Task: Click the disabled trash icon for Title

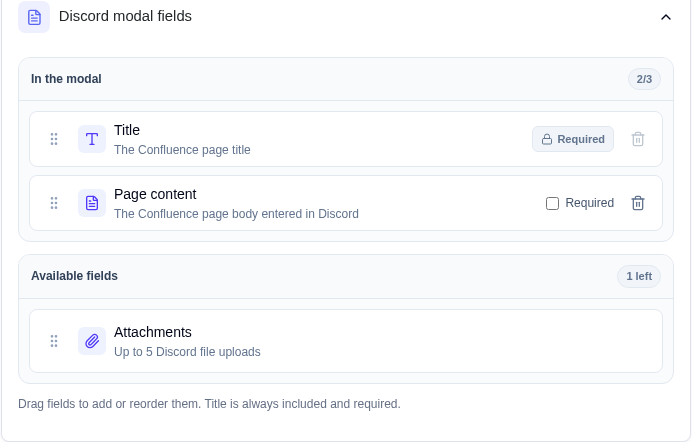Action: [638, 139]
